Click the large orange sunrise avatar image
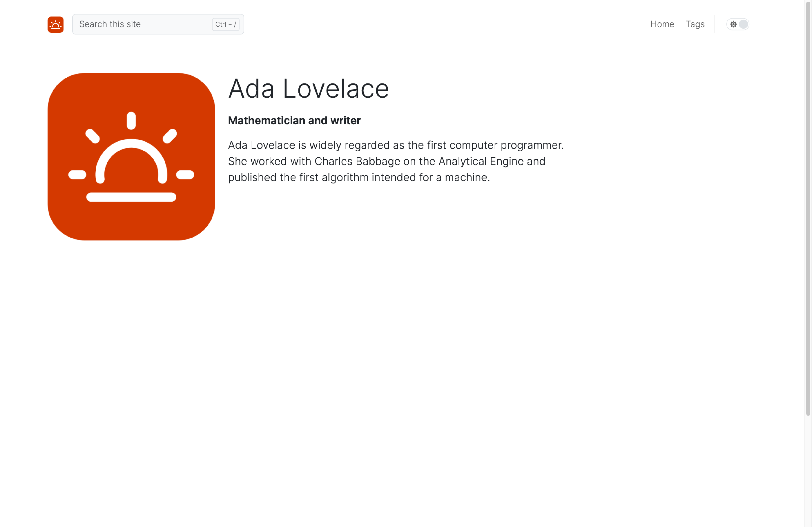 point(131,156)
